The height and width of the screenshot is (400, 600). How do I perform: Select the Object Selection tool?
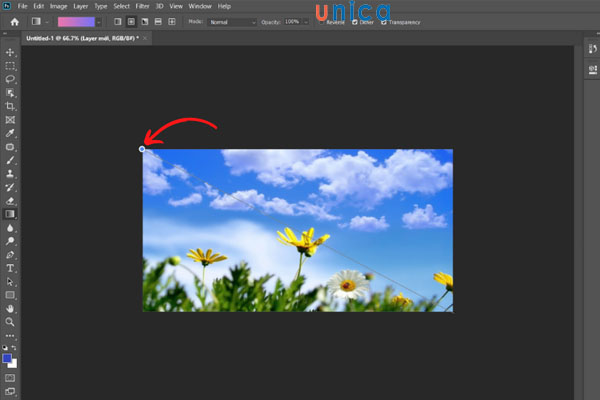click(x=10, y=93)
